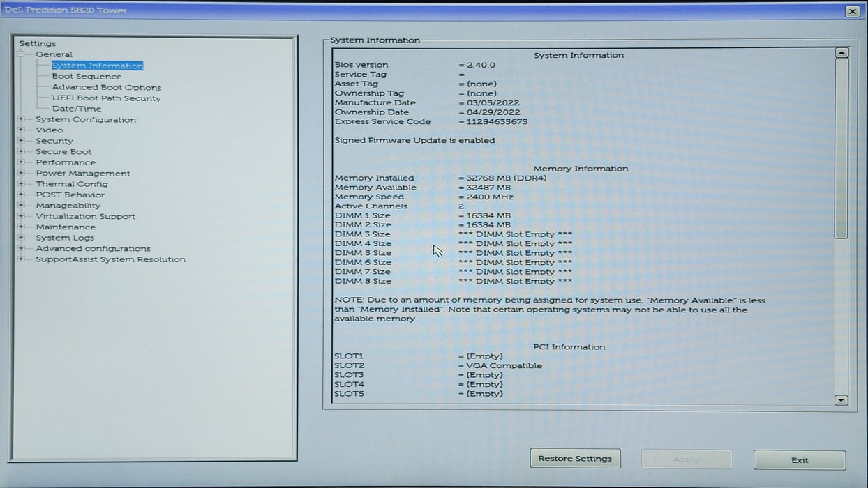Close the BIOS setup window

852,11
